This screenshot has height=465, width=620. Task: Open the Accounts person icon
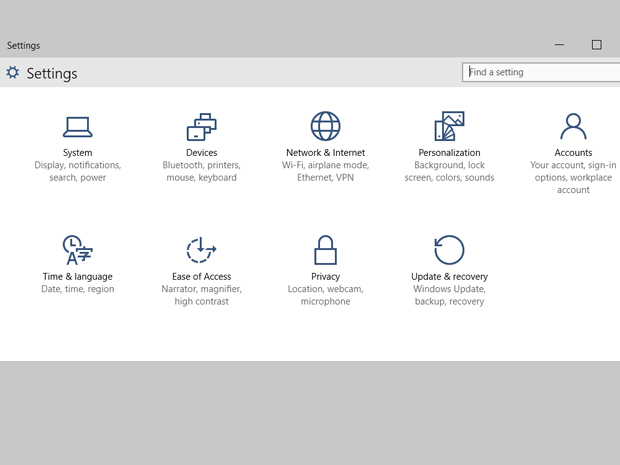point(573,126)
